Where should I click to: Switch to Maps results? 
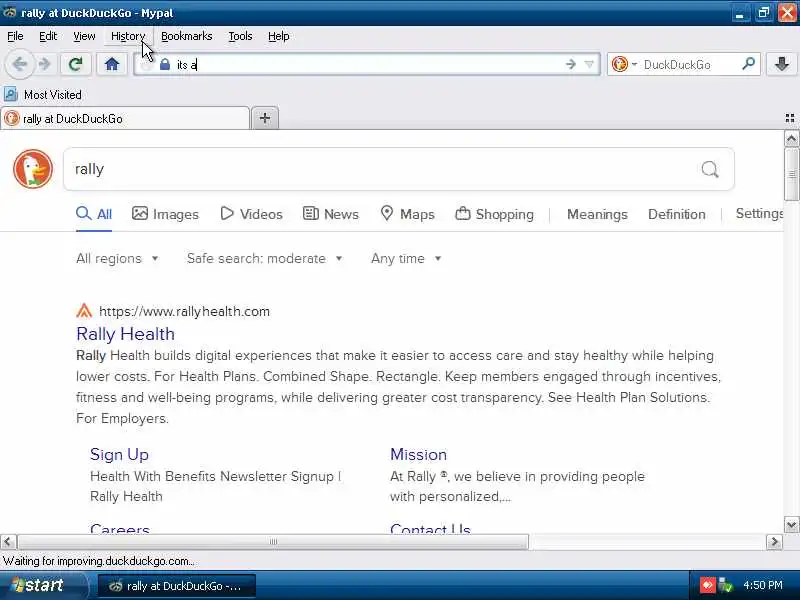[408, 214]
